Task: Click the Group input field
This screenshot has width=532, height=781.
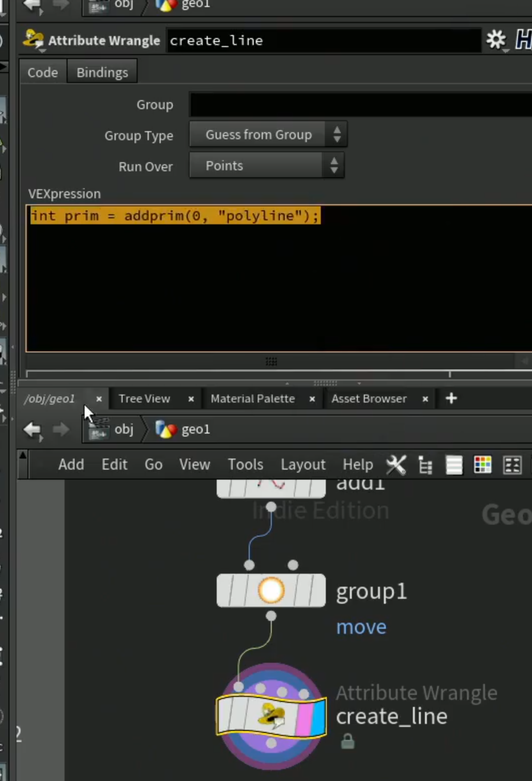Action: point(360,105)
